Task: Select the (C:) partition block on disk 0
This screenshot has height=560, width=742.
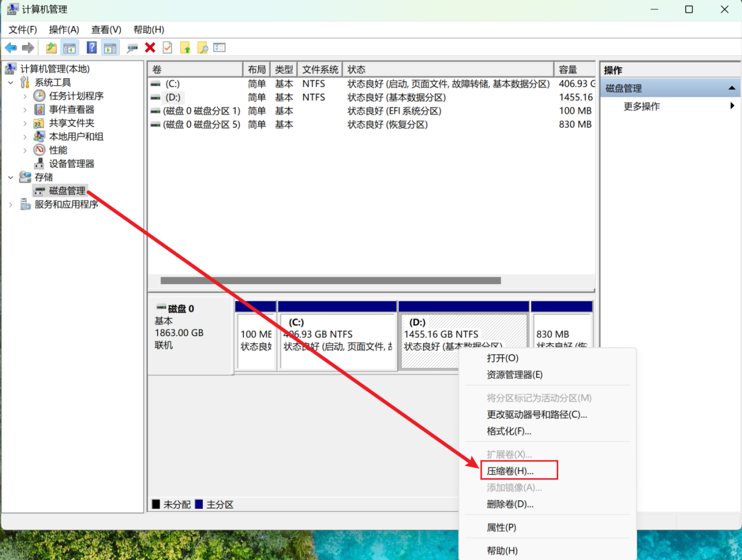Action: click(337, 341)
